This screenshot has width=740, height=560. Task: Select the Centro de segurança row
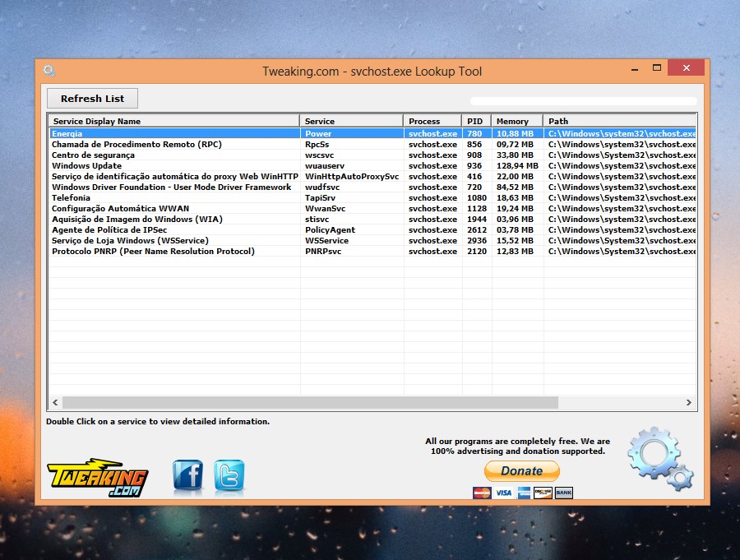pos(372,155)
